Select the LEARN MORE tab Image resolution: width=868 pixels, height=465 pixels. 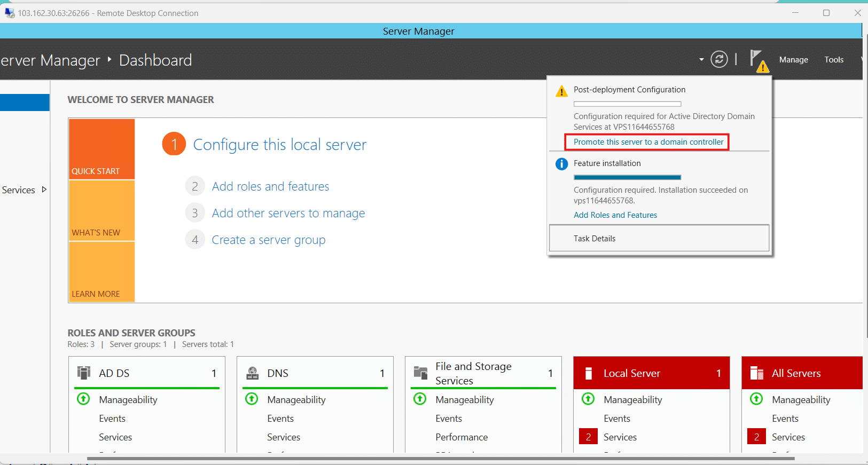coord(101,272)
